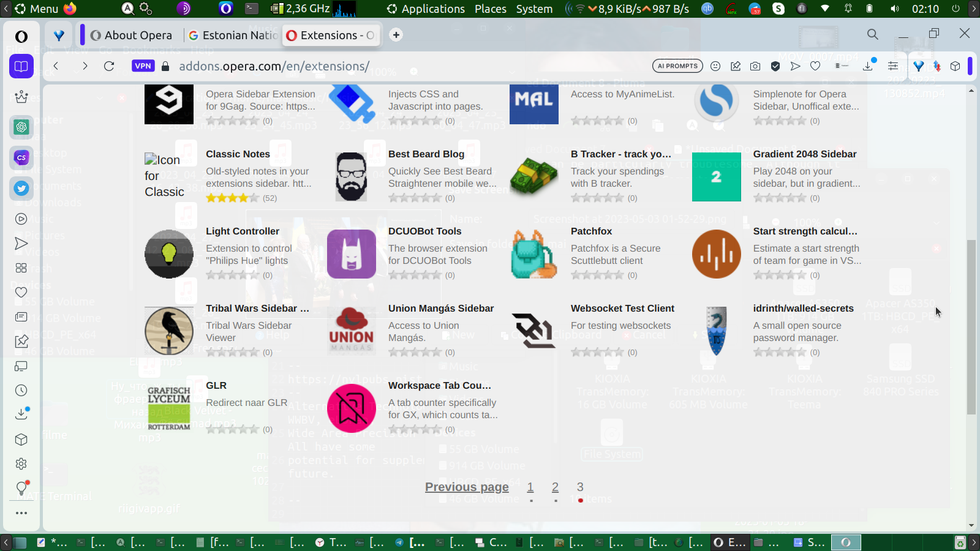Image resolution: width=980 pixels, height=551 pixels.
Task: Open the Opera main menu button
Action: 21,36
